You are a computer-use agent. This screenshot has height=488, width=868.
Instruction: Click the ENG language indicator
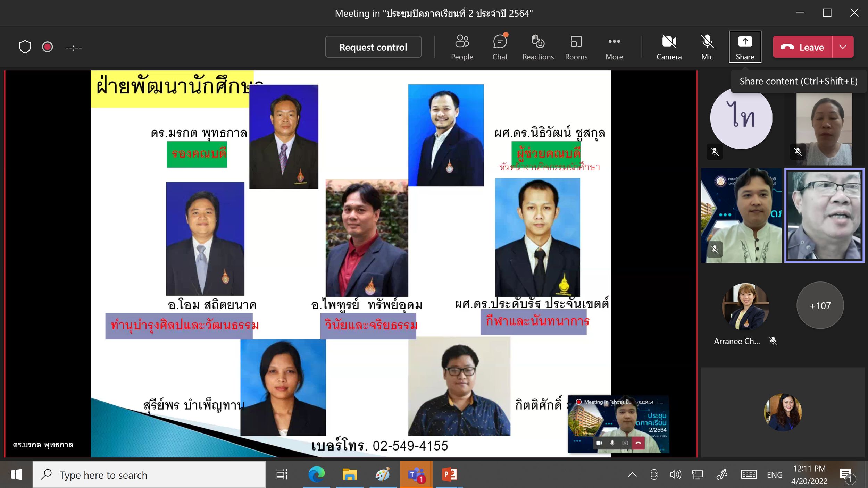pos(775,475)
